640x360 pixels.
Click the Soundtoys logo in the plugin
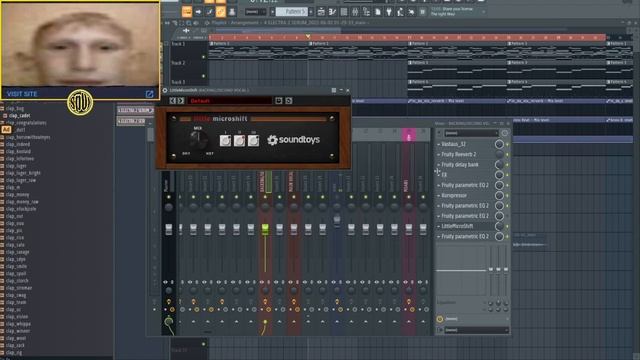[x=293, y=140]
